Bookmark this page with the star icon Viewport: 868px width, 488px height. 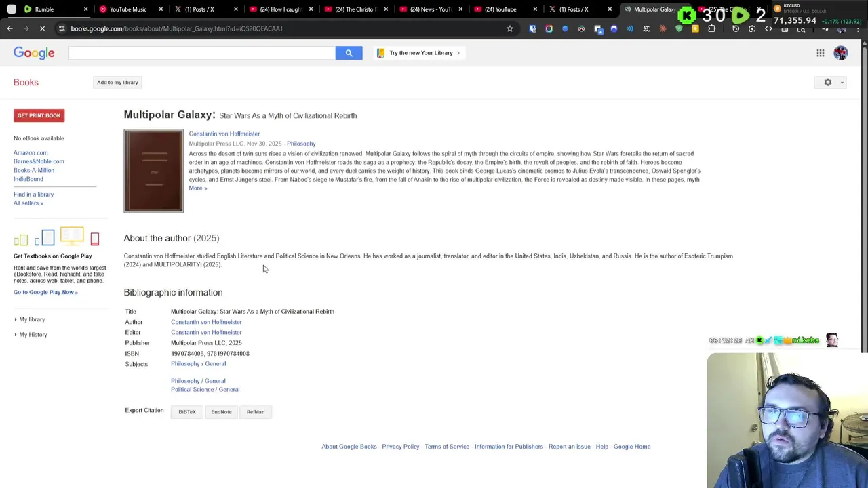pyautogui.click(x=510, y=28)
